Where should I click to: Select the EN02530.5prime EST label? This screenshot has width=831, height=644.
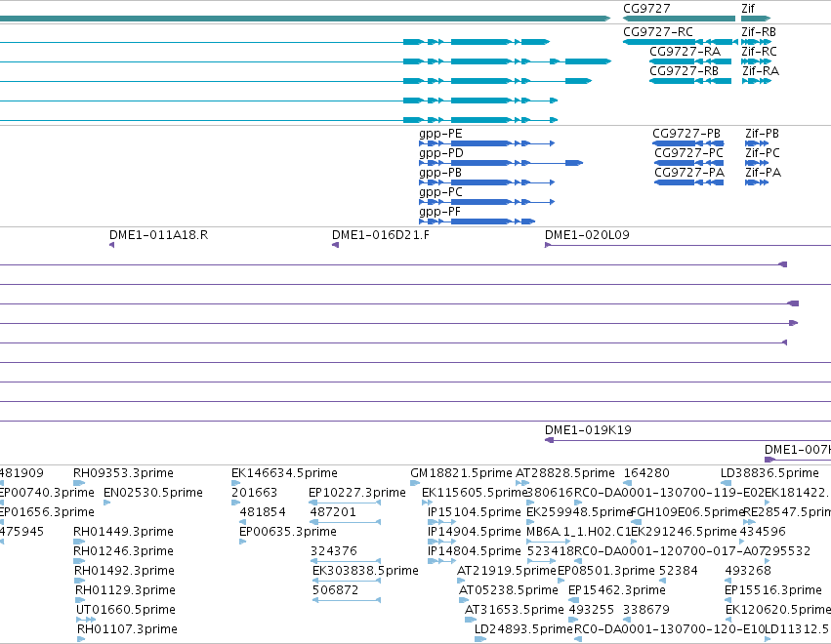153,493
